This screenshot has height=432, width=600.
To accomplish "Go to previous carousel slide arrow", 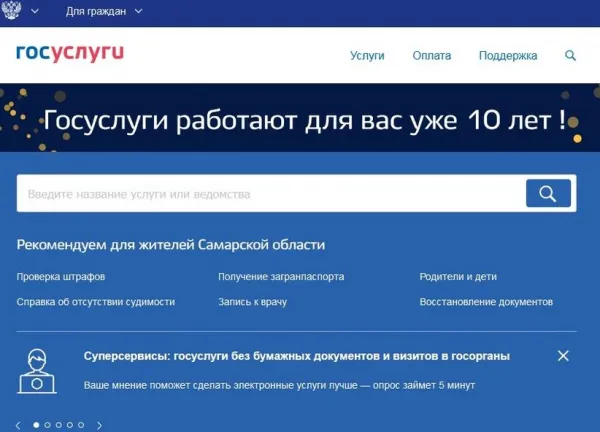I will point(17,425).
